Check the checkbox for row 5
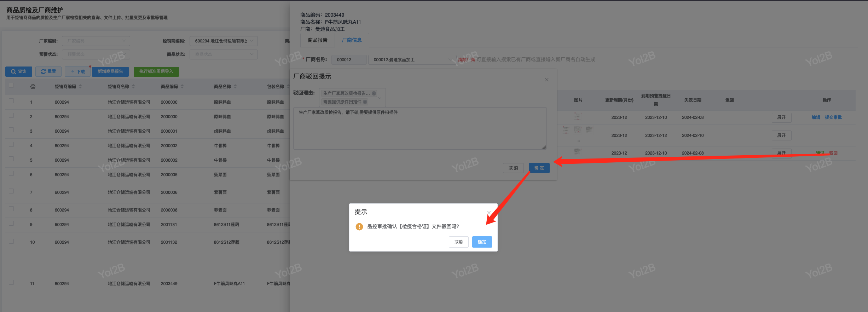Screen dimensions: 868x312 coord(11,159)
